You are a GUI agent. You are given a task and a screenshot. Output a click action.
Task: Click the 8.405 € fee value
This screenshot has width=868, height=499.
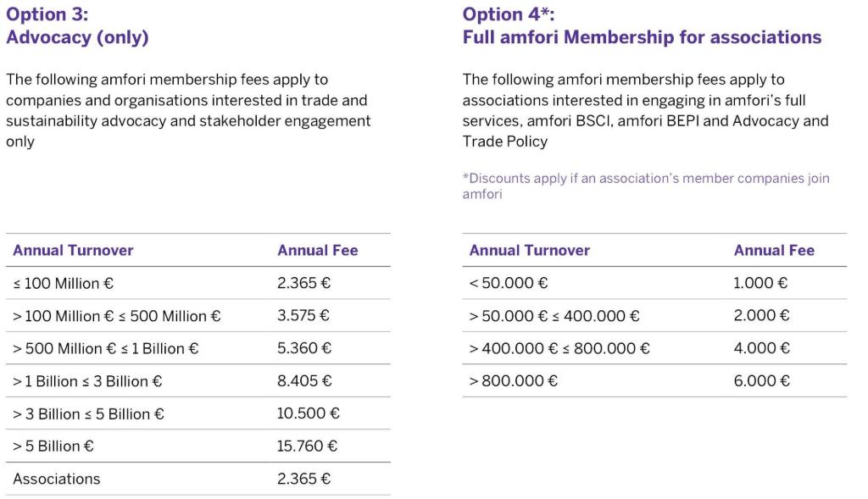click(304, 381)
